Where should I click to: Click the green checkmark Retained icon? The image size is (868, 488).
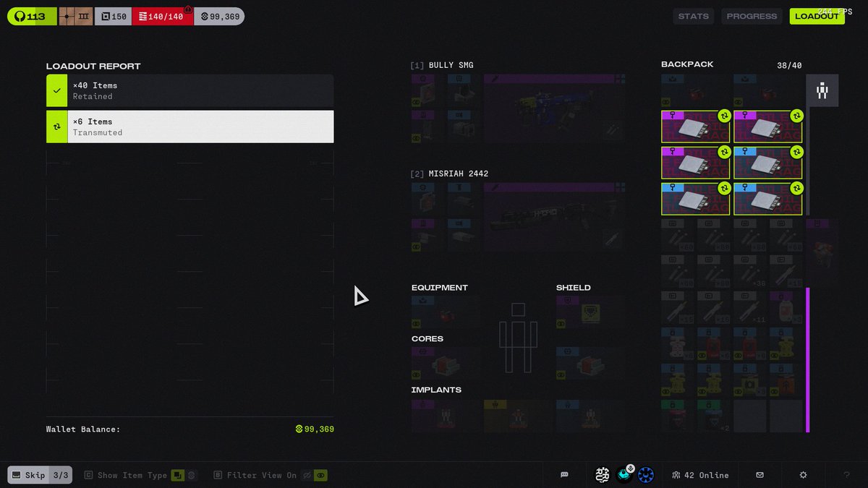point(57,90)
